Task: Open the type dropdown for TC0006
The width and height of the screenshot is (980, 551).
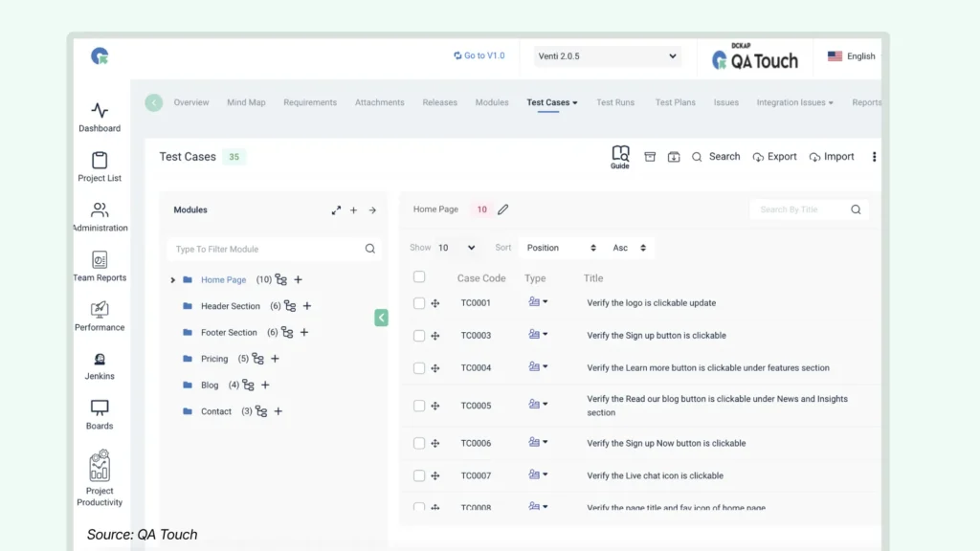Action: pos(538,442)
